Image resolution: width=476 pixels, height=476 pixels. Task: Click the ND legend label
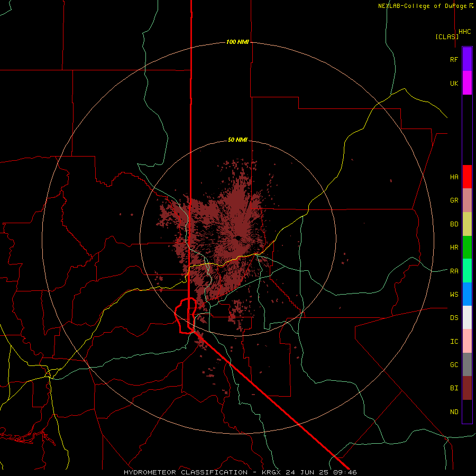(x=454, y=412)
